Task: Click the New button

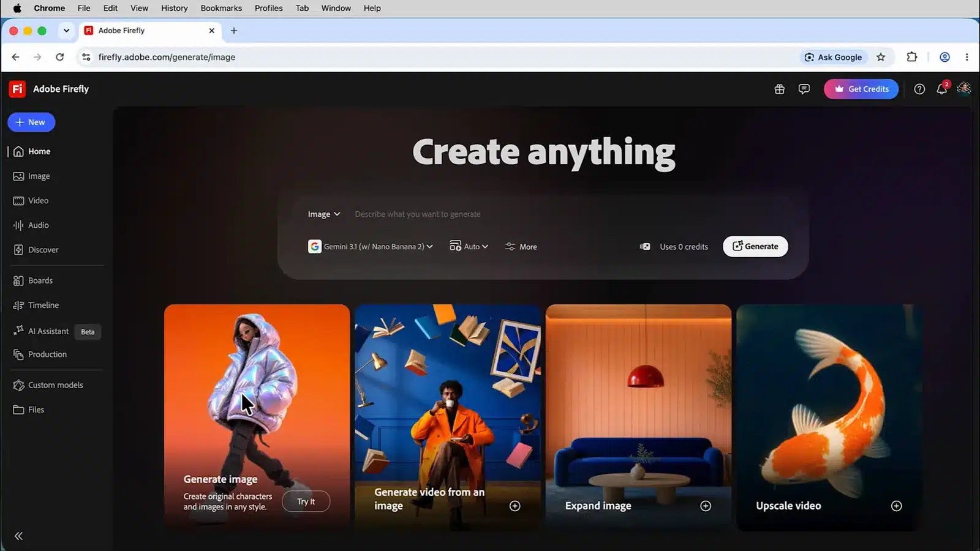Action: [x=31, y=122]
